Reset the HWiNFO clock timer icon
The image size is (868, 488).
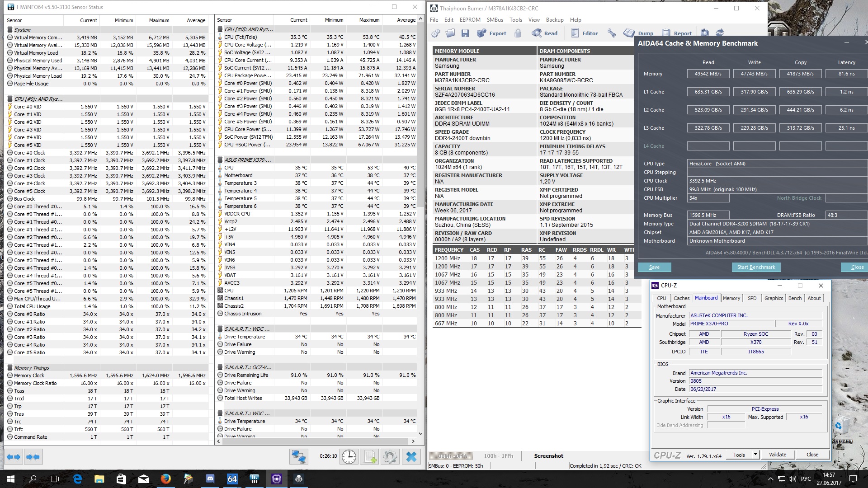click(349, 457)
